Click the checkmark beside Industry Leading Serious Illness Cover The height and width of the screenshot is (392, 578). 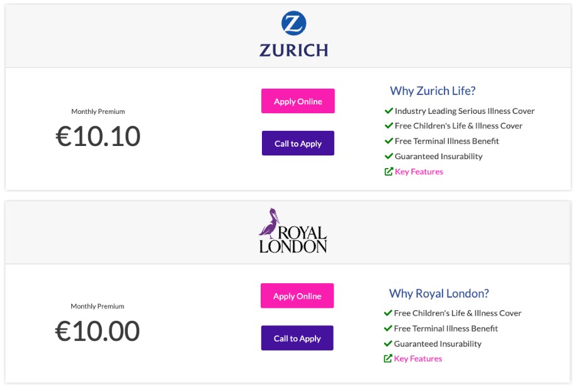click(x=389, y=111)
